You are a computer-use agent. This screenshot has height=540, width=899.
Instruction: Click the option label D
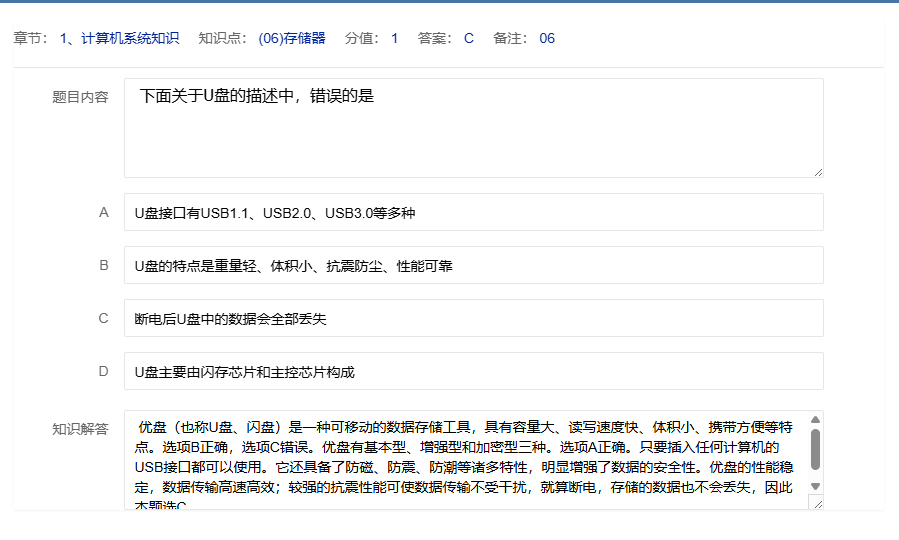tap(103, 371)
